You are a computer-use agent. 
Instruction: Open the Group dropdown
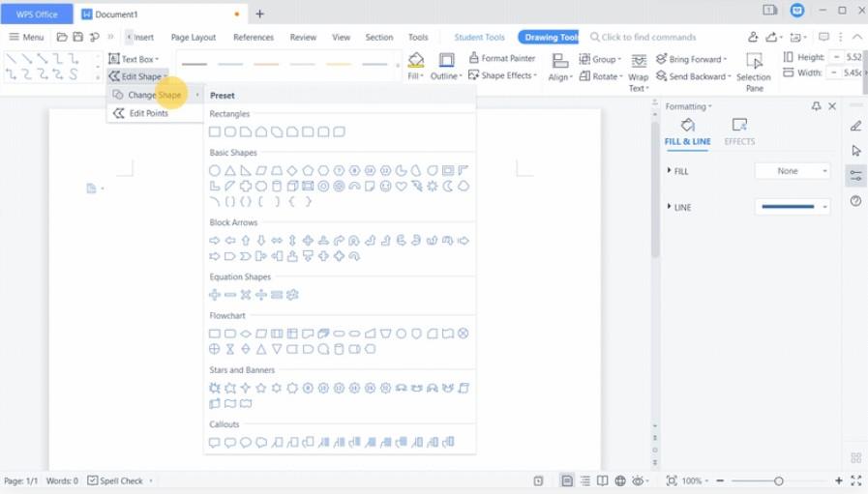600,59
